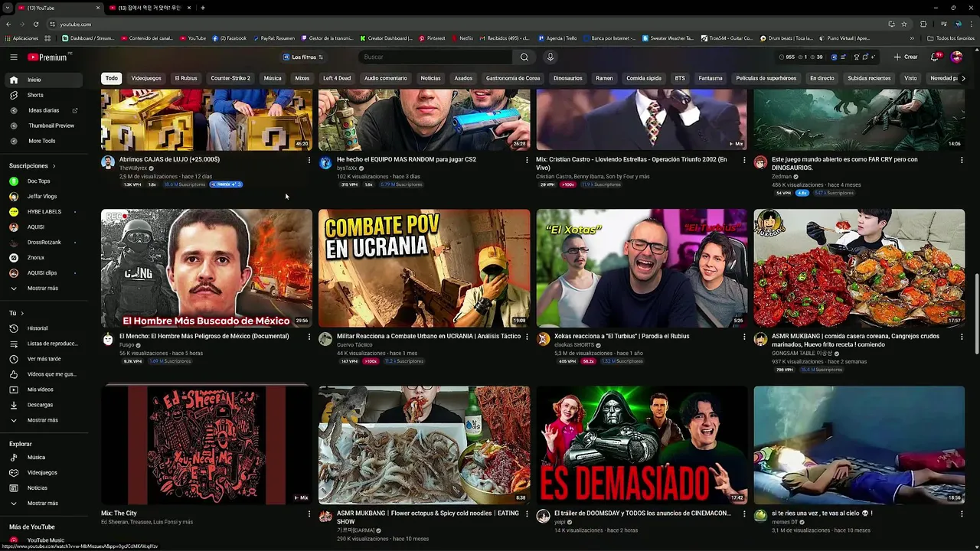The width and height of the screenshot is (980, 551).
Task: Click the Crear button
Action: pyautogui.click(x=905, y=57)
